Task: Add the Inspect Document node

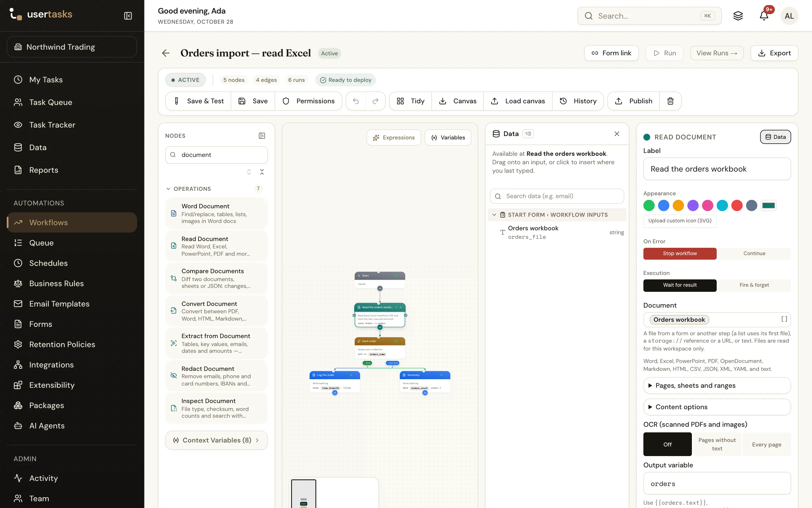Action: [217, 408]
